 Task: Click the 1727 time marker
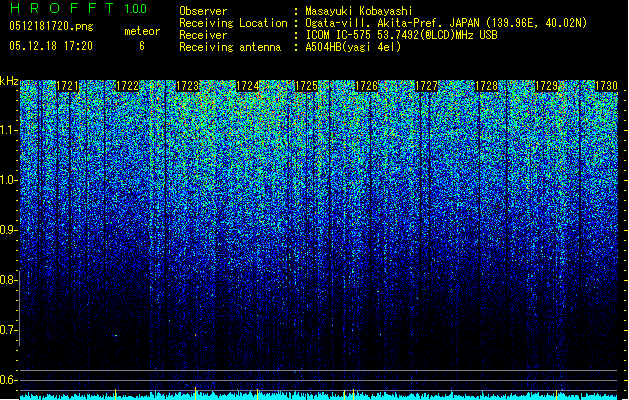426,86
